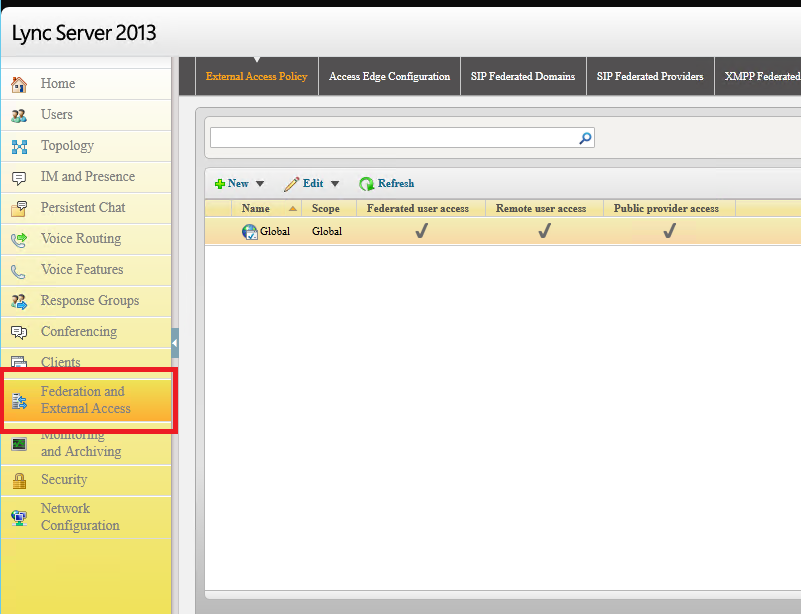Click the Network Configuration globe icon
Viewport: 804px width, 614px height.
tap(19, 517)
